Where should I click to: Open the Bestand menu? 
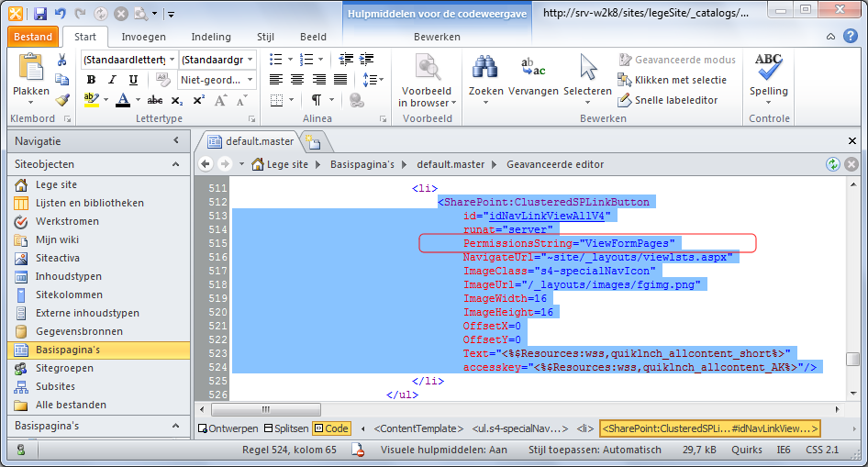pyautogui.click(x=33, y=37)
